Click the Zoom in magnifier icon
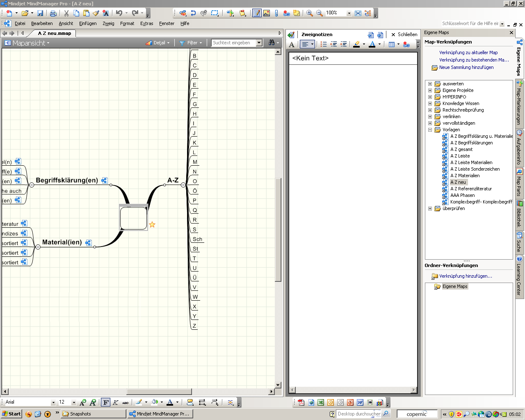The width and height of the screenshot is (525, 420). coord(310,13)
